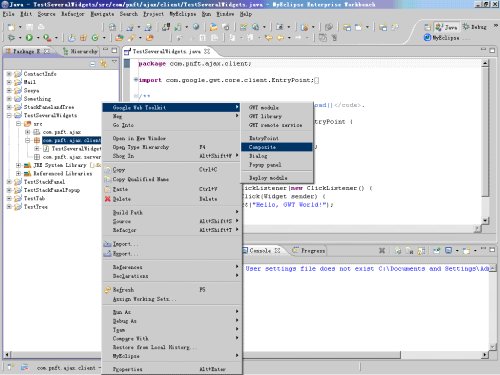
Task: Open the Refactor menu in menu bar
Action: click(x=73, y=14)
